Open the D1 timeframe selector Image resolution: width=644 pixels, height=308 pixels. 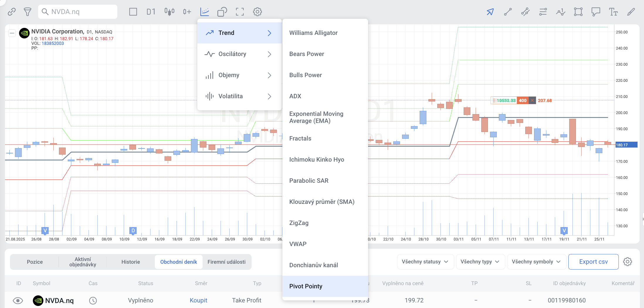click(151, 12)
